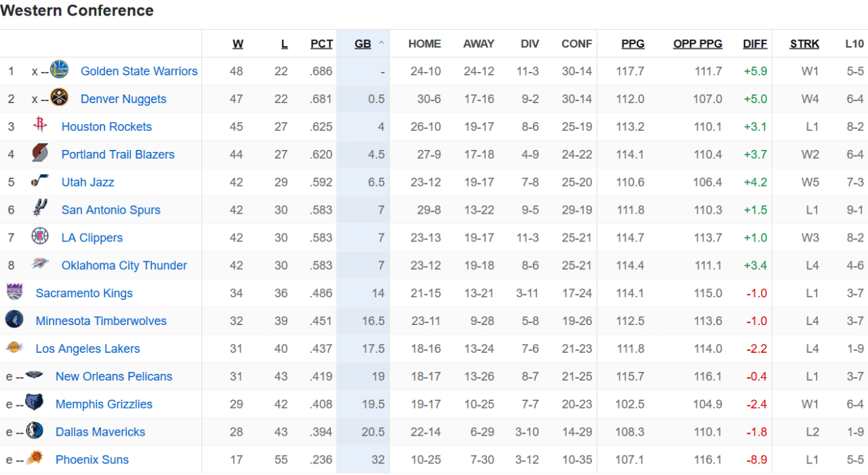
Task: Click the Utah Jazz logo icon
Action: pos(40,181)
